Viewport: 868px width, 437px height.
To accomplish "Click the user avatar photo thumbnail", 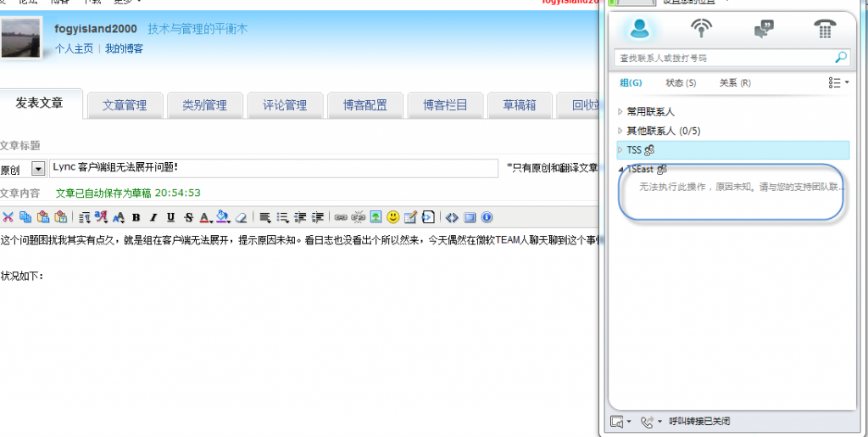I will click(x=21, y=37).
